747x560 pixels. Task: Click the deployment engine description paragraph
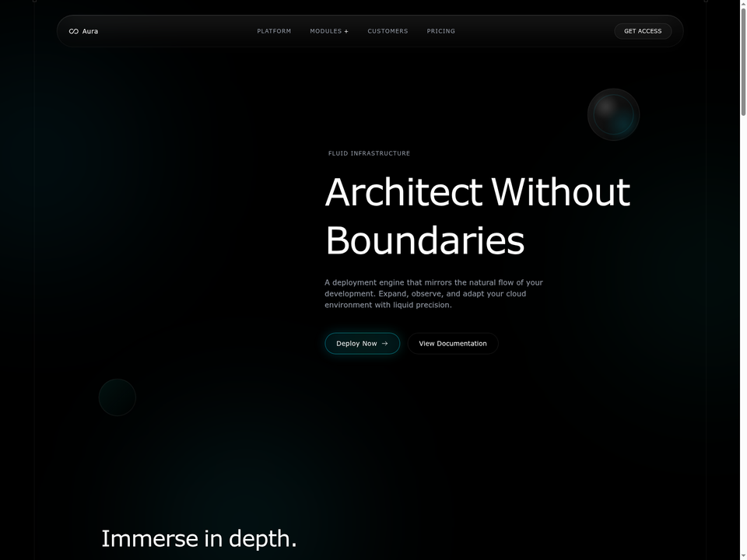coord(434,294)
